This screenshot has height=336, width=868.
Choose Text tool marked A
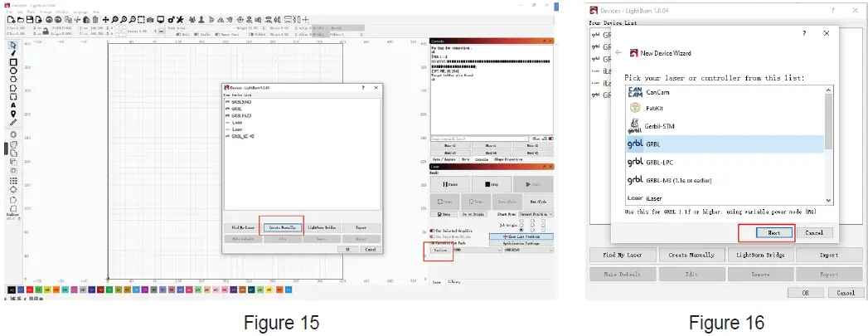[13, 105]
